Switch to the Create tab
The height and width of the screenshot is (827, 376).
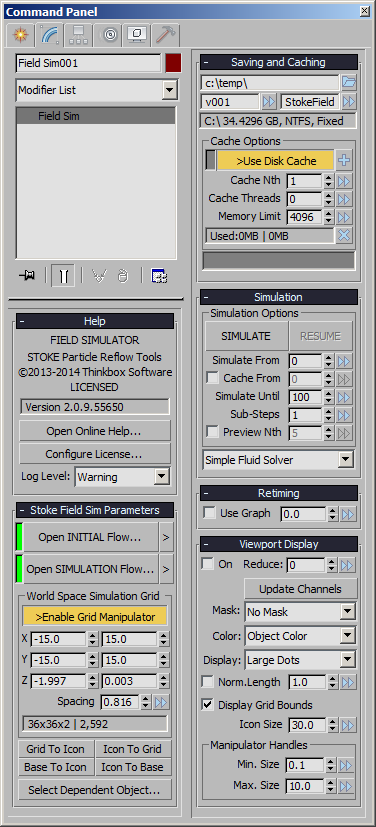click(21, 35)
